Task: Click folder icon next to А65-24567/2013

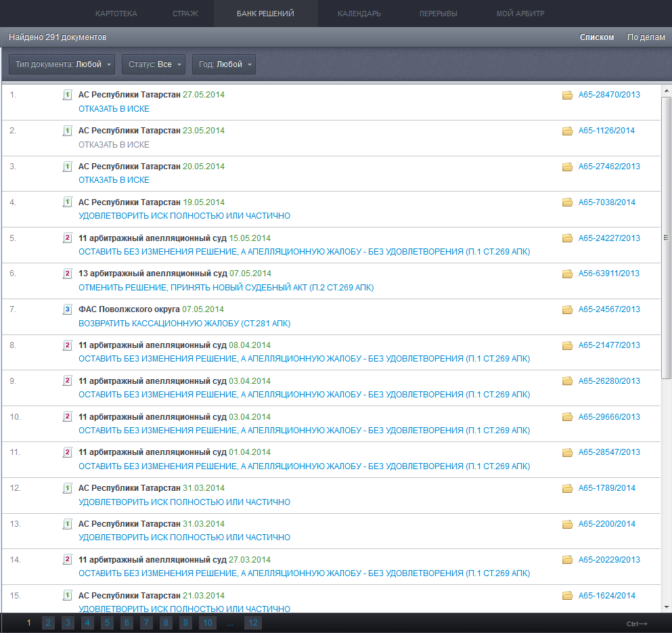Action: 567,309
